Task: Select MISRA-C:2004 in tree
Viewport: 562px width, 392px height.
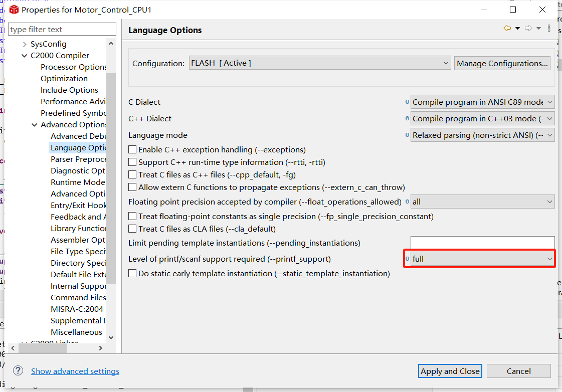Action: (77, 309)
